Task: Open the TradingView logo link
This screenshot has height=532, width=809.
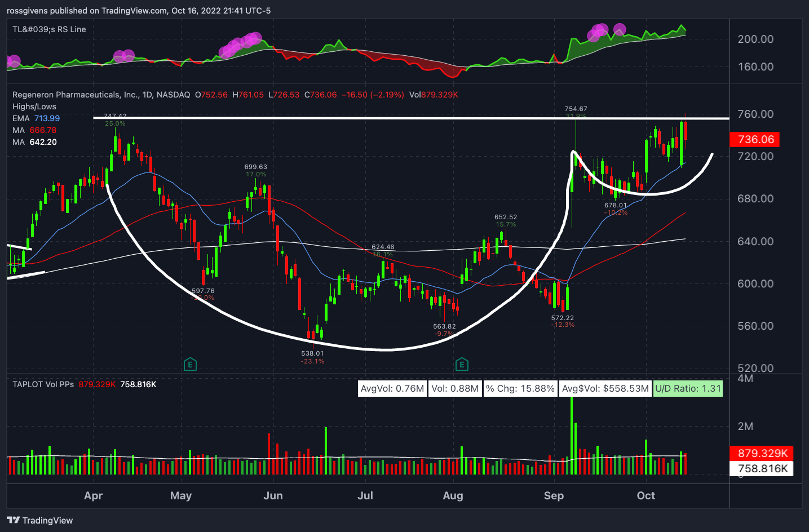Action: (40, 520)
